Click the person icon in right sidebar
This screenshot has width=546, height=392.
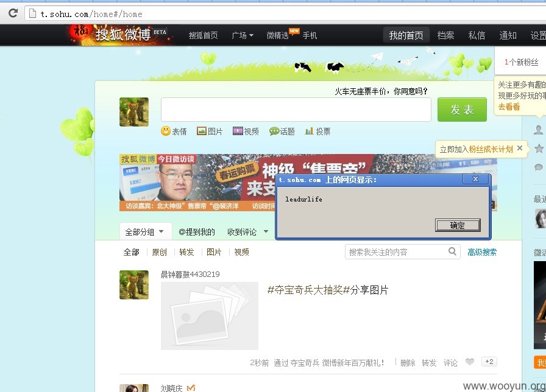[x=538, y=130]
